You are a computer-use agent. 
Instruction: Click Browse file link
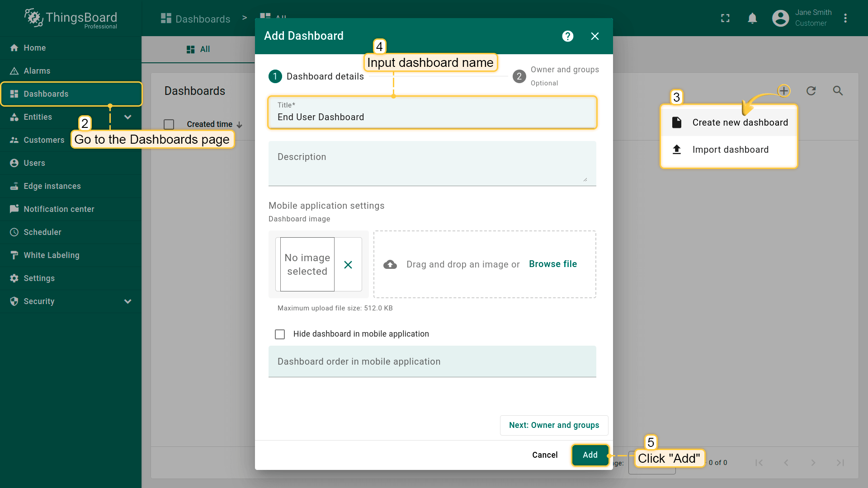click(x=553, y=264)
